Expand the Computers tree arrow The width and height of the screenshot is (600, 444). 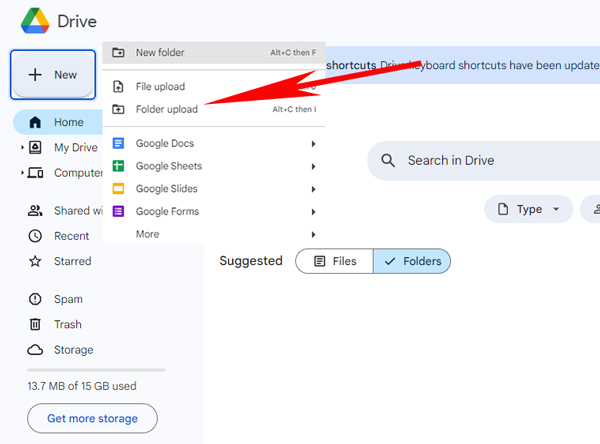[x=22, y=173]
